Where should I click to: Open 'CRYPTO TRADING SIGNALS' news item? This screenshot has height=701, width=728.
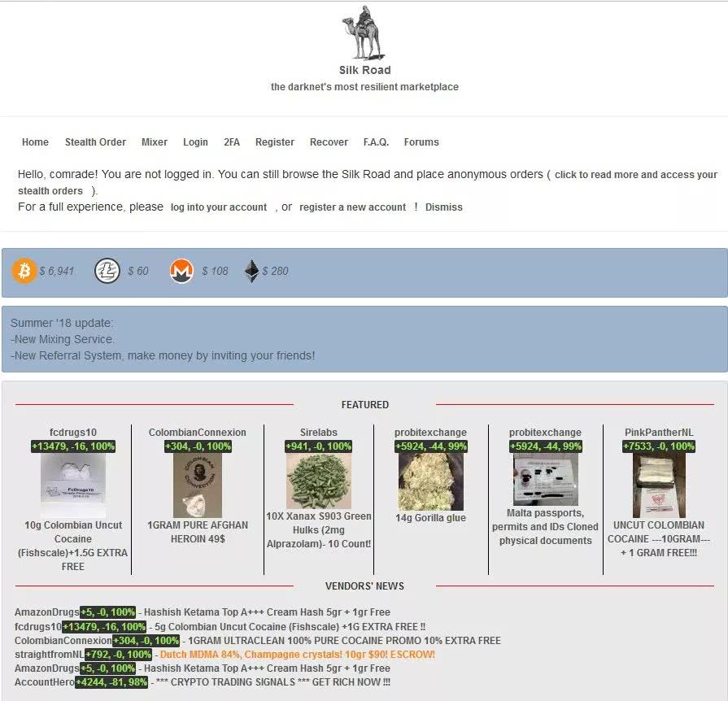click(x=273, y=682)
